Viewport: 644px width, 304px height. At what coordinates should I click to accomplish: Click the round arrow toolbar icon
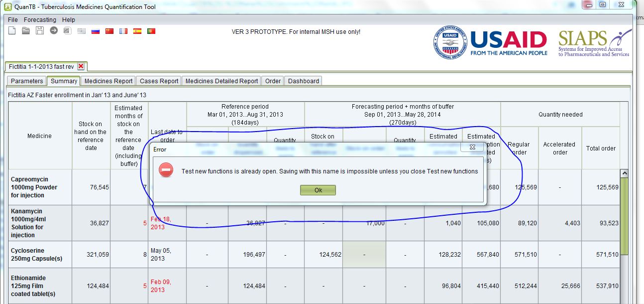[x=54, y=31]
